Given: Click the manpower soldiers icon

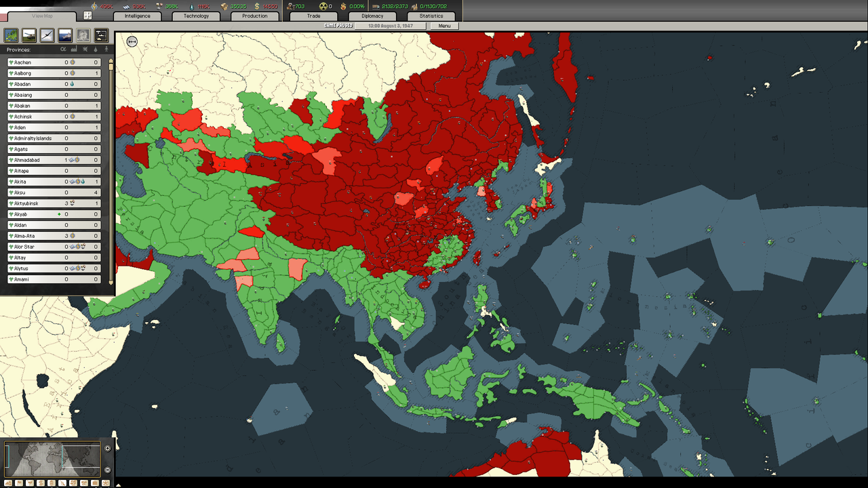Looking at the screenshot, I should (290, 6).
